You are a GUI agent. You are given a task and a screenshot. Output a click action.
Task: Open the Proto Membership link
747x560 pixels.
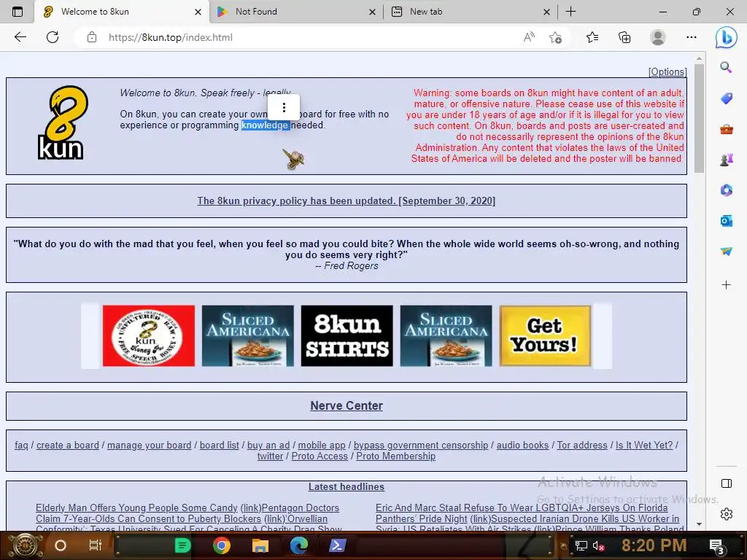[396, 456]
